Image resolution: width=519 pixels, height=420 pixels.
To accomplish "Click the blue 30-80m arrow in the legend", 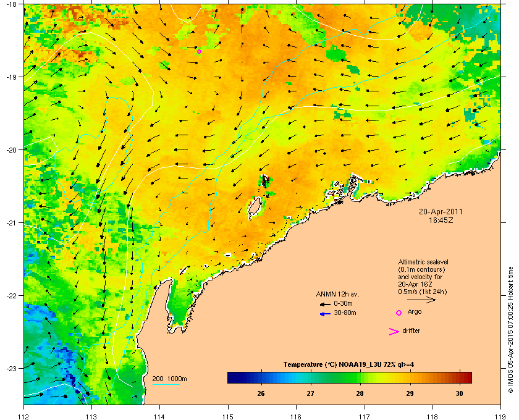I will pyautogui.click(x=325, y=314).
